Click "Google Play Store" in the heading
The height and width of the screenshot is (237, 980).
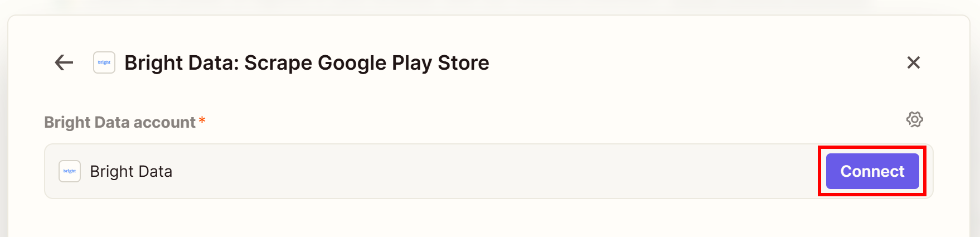coord(403,62)
